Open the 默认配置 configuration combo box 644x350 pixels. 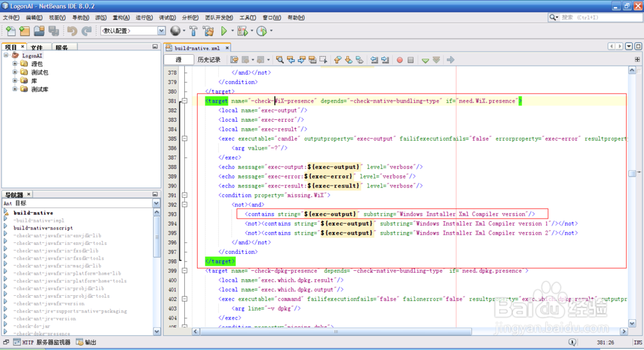(x=133, y=31)
